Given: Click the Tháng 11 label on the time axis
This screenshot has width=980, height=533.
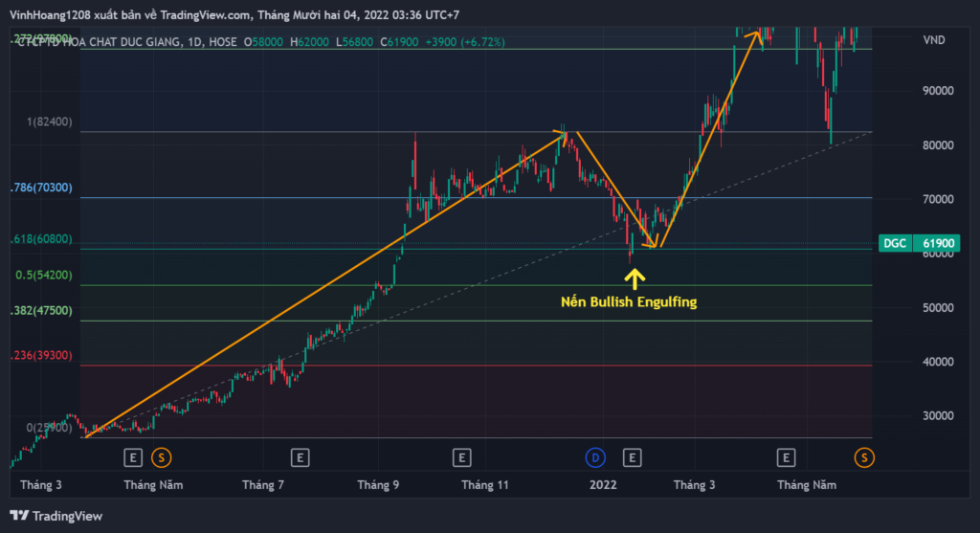Looking at the screenshot, I should click(x=485, y=485).
